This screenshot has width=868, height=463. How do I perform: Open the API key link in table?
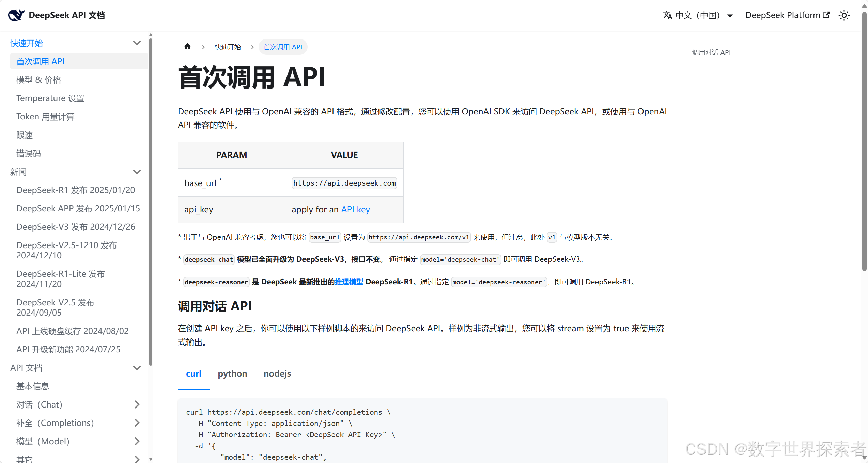(x=355, y=210)
